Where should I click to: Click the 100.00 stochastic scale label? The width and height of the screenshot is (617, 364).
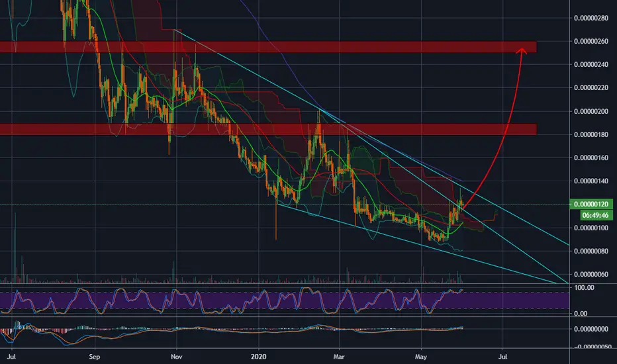coord(584,288)
